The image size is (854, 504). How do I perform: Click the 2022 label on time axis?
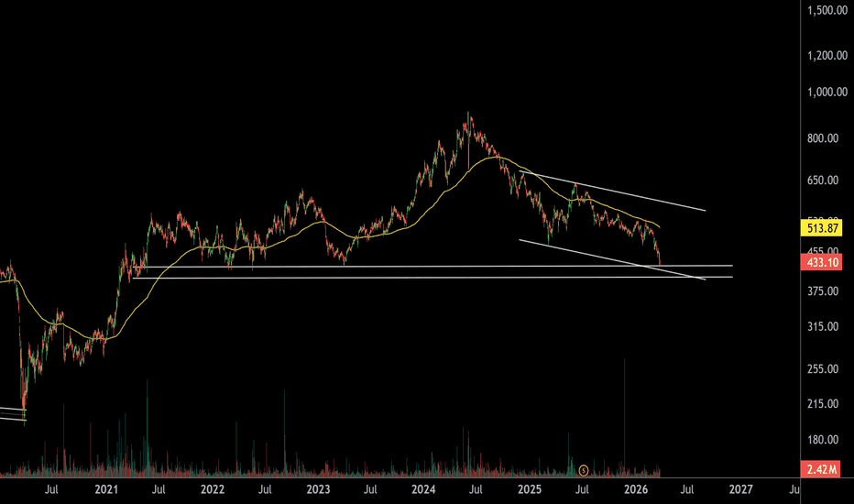click(213, 489)
